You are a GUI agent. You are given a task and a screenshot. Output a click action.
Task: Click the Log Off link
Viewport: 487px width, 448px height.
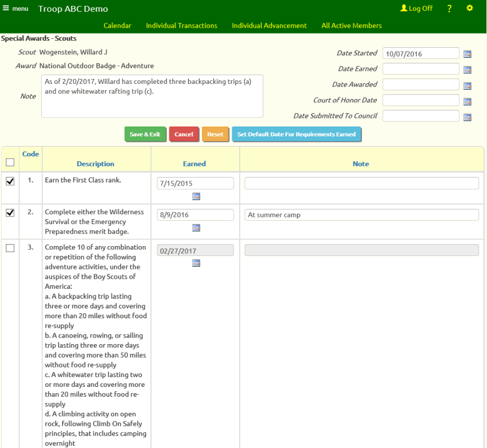tap(420, 8)
